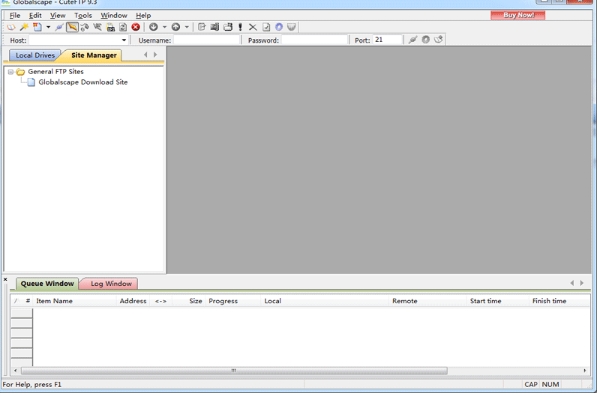Collapse the General FTP Sites folder
This screenshot has height=396, width=600.
[x=11, y=72]
